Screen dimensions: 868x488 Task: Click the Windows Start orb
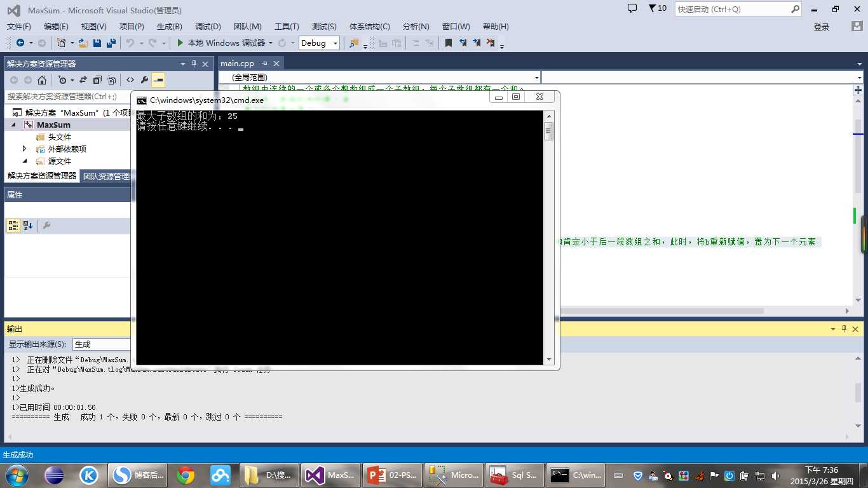(x=17, y=475)
